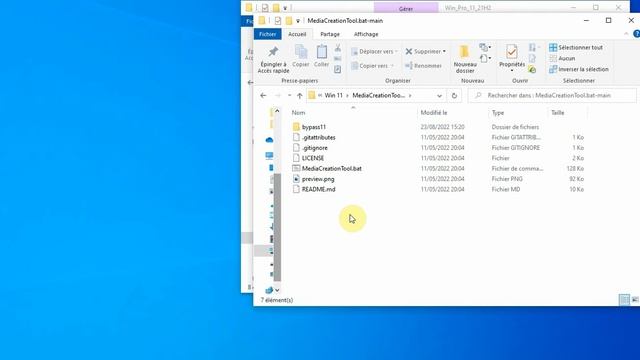Click Win 11 in the address breadcrumb
Screen dimensions: 640x360
[333, 96]
